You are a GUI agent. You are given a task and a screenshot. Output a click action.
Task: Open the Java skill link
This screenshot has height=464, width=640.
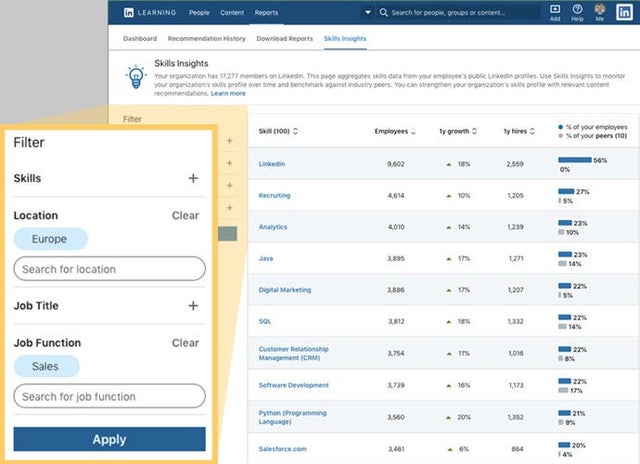[266, 258]
